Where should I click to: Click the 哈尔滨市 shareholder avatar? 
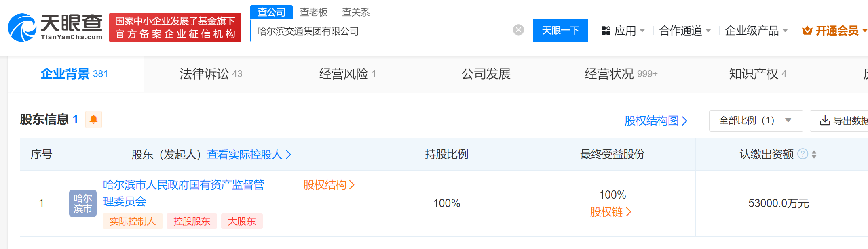tap(82, 203)
